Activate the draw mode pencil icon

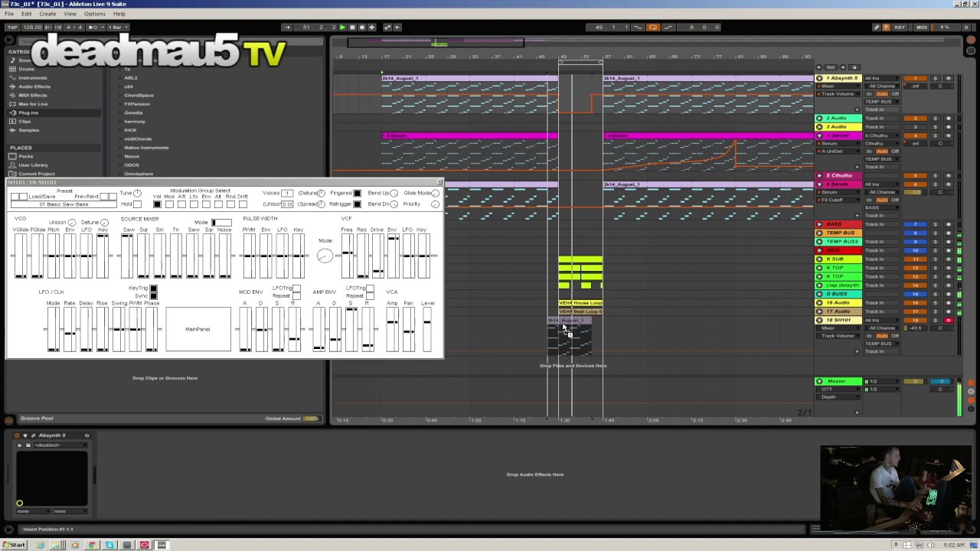coord(877,28)
